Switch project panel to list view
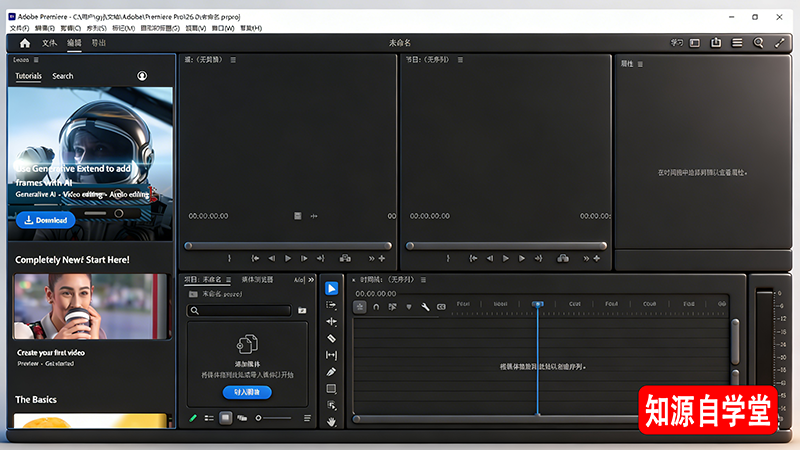The image size is (800, 450). (x=209, y=417)
